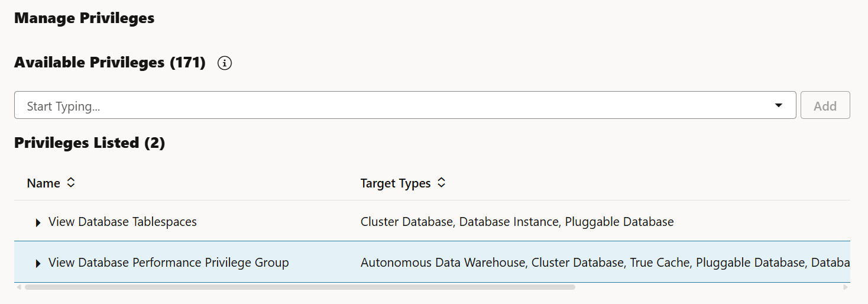Viewport: 868px width, 304px height.
Task: Click the scroll left arrow under the table
Action: point(18,287)
